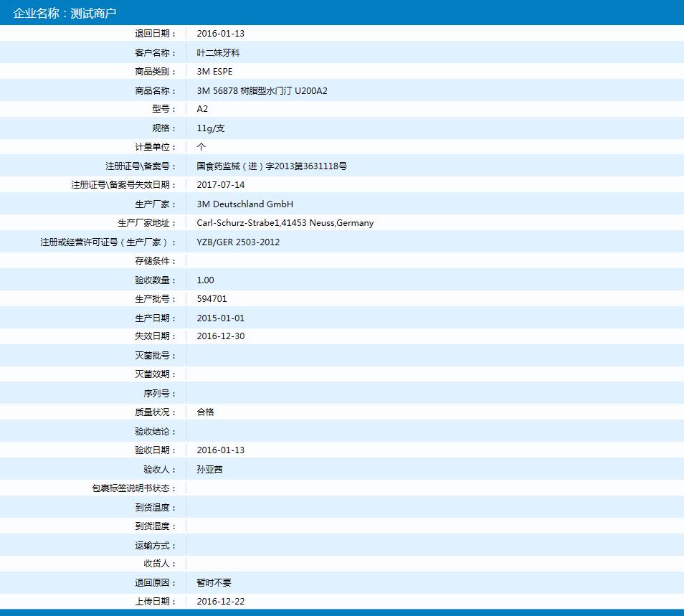Image resolution: width=684 pixels, height=616 pixels.
Task: Click the 注册证号\备案号 label
Action: click(x=141, y=166)
